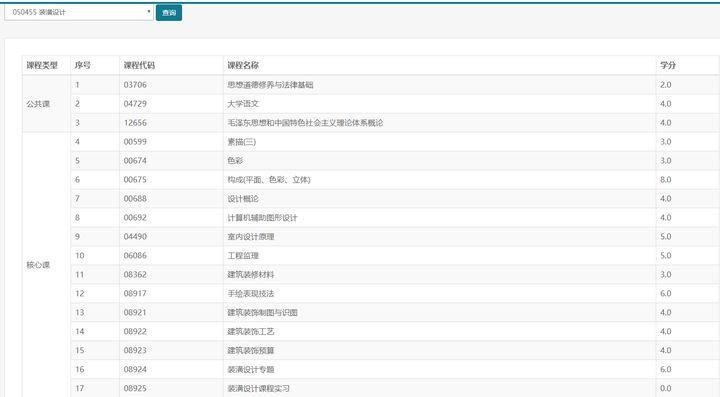Click sequence number 10 for 工程监理

coord(79,256)
